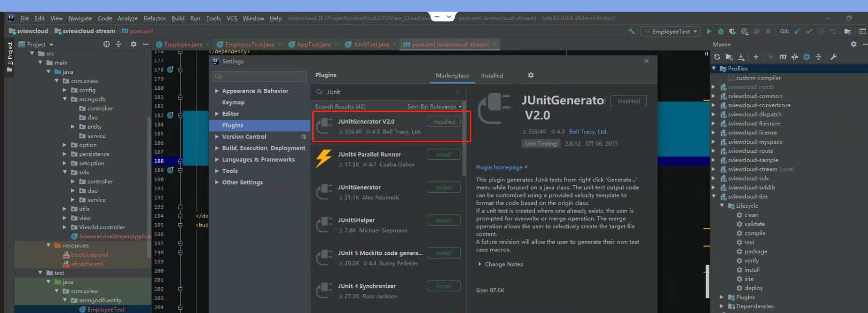Install JUnit 4 Synchronizer plugin

444,286
